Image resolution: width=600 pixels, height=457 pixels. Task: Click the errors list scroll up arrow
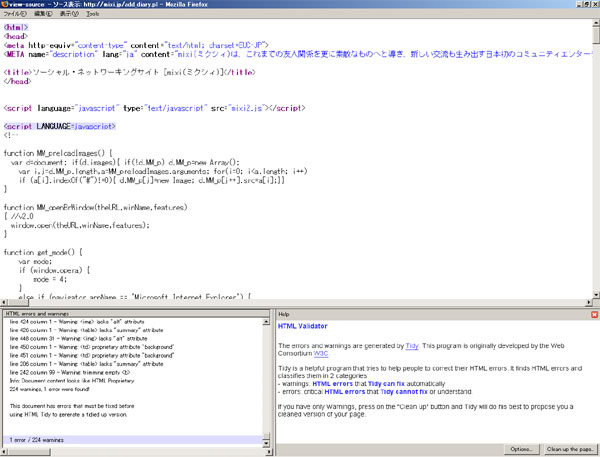coord(266,322)
